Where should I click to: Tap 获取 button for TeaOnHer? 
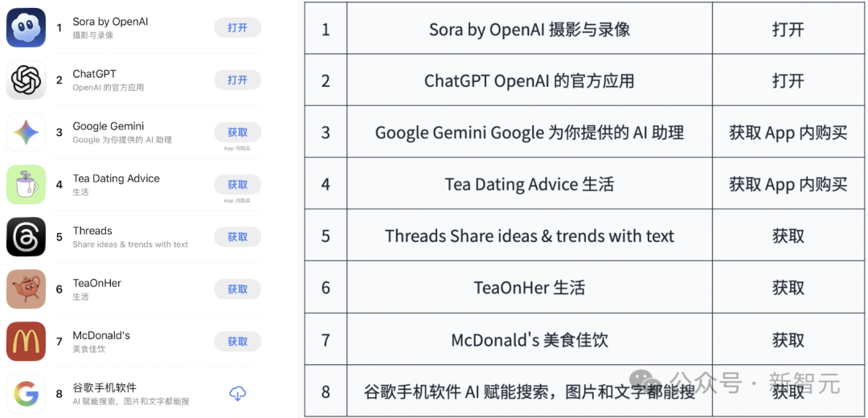click(237, 289)
